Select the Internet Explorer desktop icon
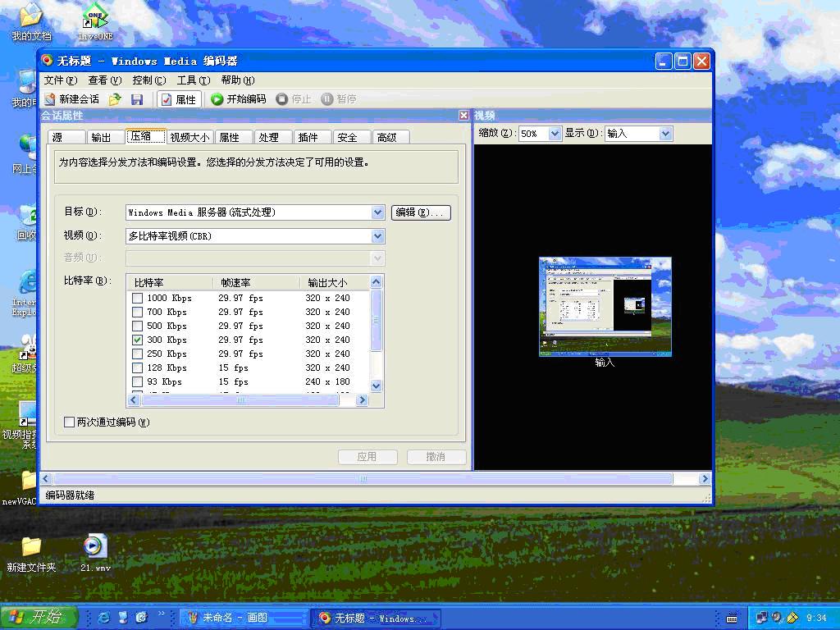 [25, 294]
